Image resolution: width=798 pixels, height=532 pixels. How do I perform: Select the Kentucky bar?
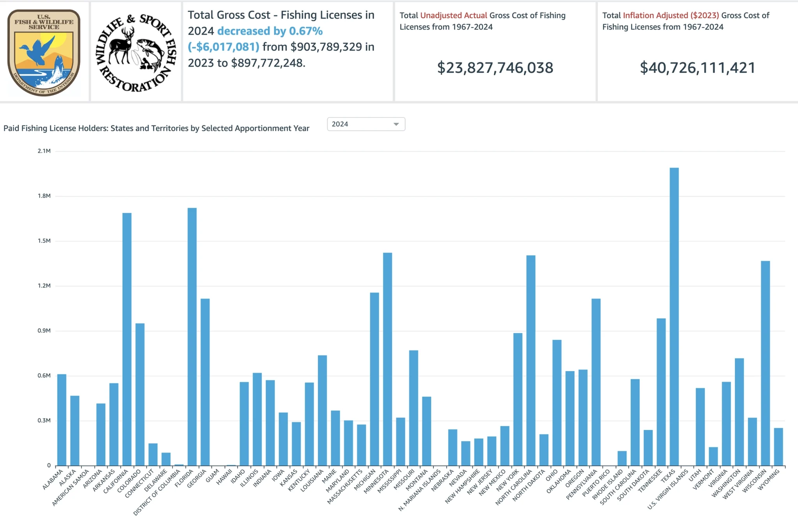coord(309,424)
